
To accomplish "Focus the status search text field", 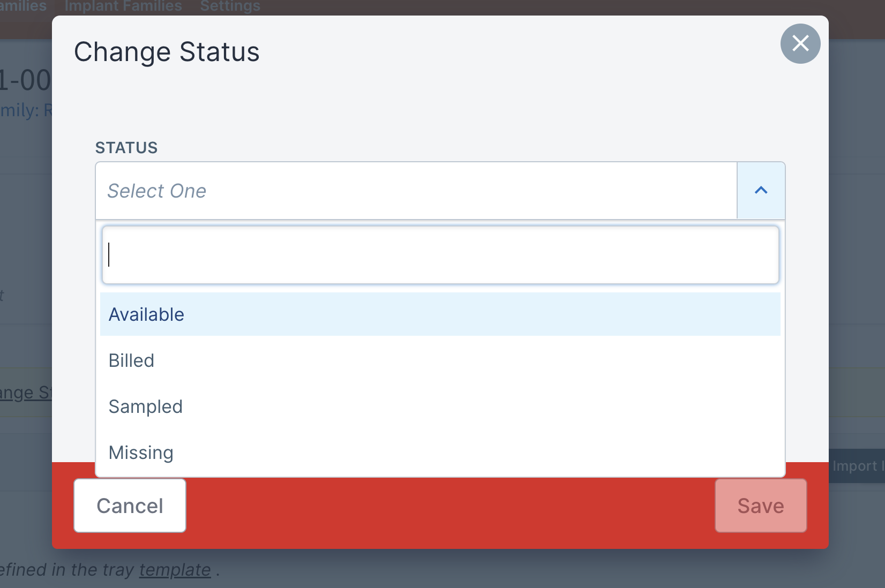I will [440, 255].
